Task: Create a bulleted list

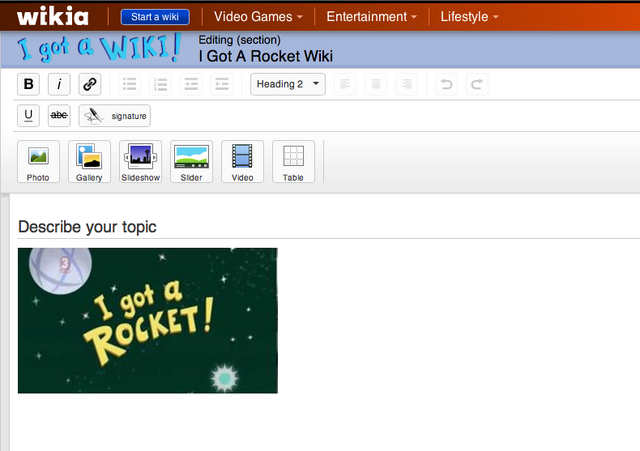Action: click(130, 84)
